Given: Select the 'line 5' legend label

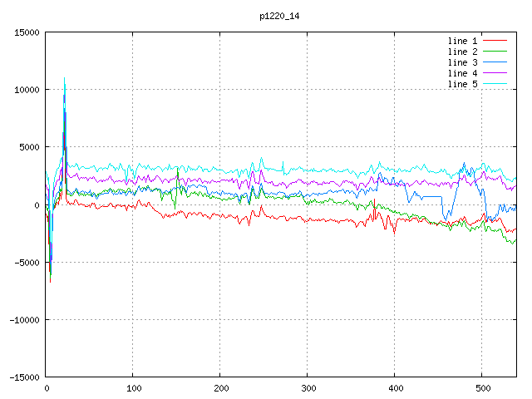Looking at the screenshot, I should [x=462, y=85].
